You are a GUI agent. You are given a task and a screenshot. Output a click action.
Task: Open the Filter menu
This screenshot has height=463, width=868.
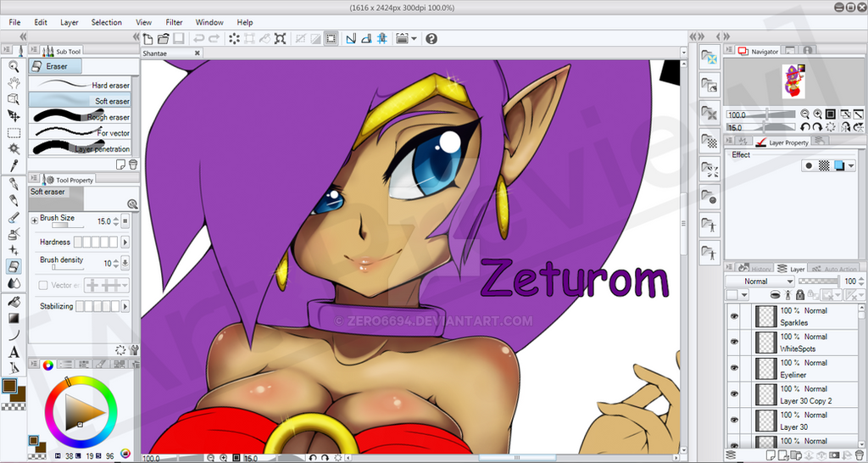click(x=174, y=22)
